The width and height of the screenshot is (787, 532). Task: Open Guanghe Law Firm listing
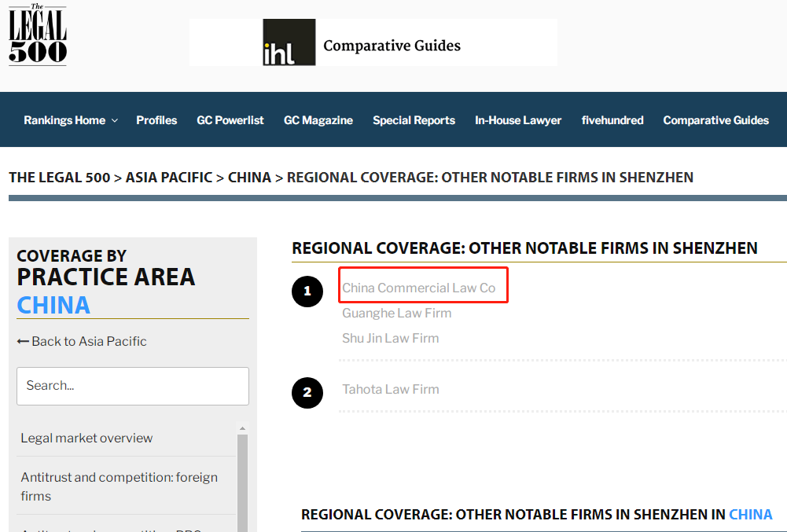point(396,314)
